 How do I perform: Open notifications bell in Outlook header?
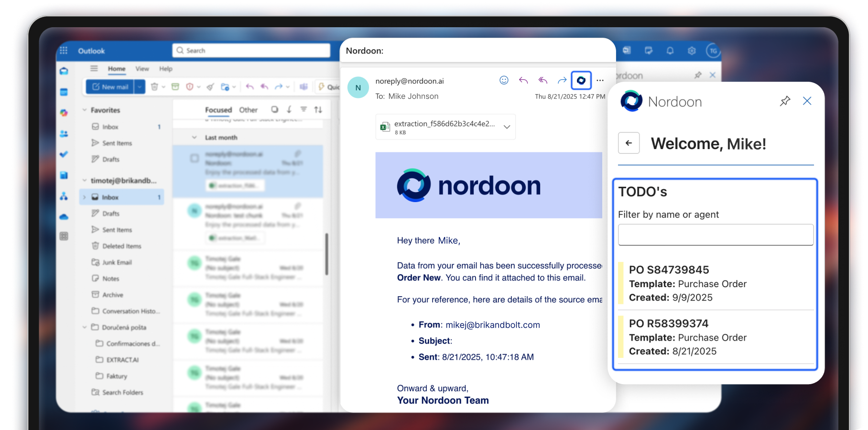(670, 51)
